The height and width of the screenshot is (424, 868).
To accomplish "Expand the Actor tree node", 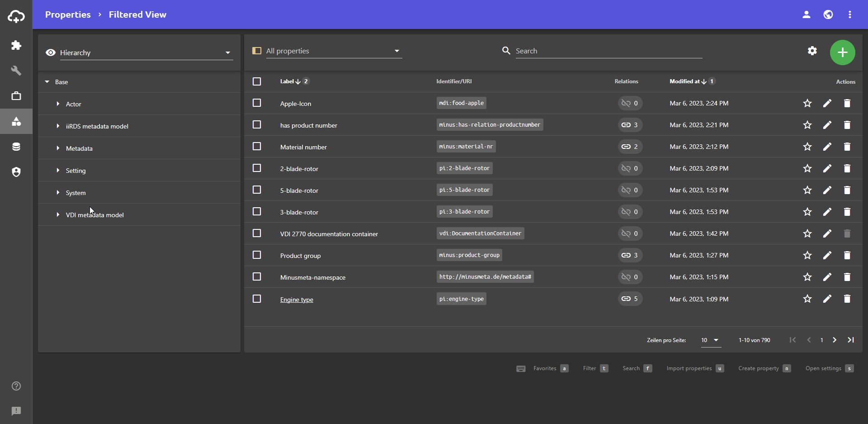I will (x=58, y=104).
